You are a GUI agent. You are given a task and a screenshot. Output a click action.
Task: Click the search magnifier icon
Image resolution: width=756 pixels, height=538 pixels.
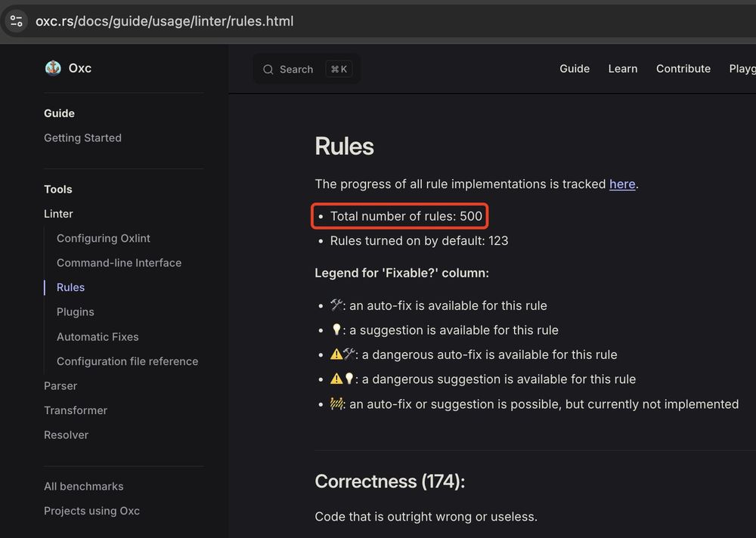268,70
